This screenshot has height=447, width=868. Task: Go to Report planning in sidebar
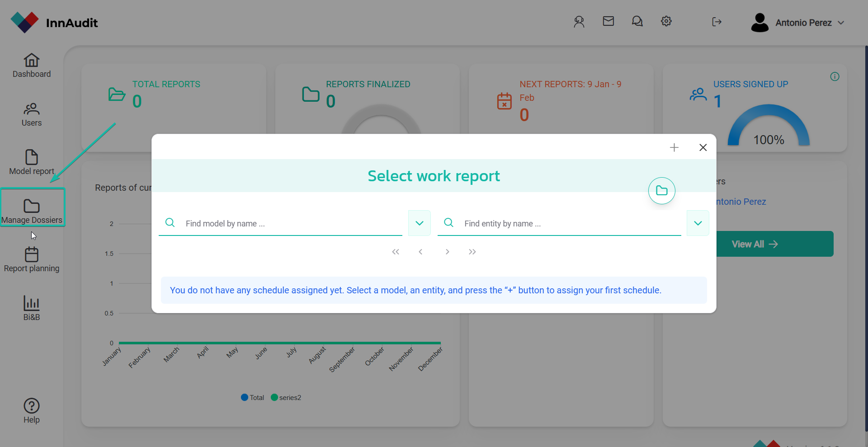32,260
